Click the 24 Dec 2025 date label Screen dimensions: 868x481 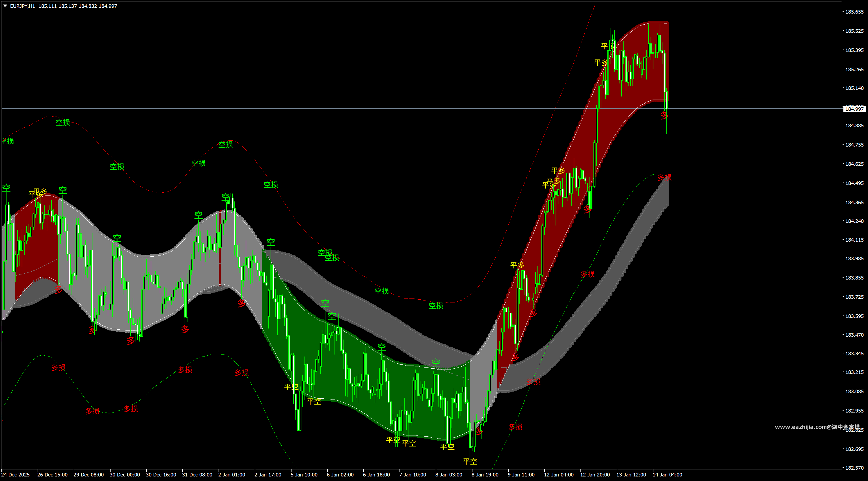coord(16,475)
